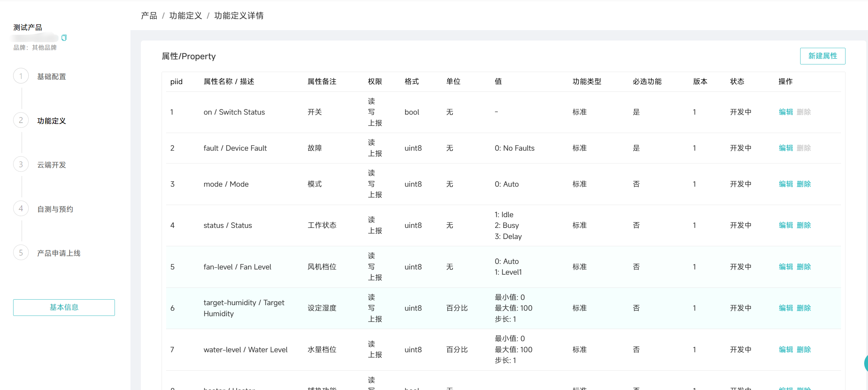
Task: Click the 属性/Property section heading
Action: pos(189,56)
